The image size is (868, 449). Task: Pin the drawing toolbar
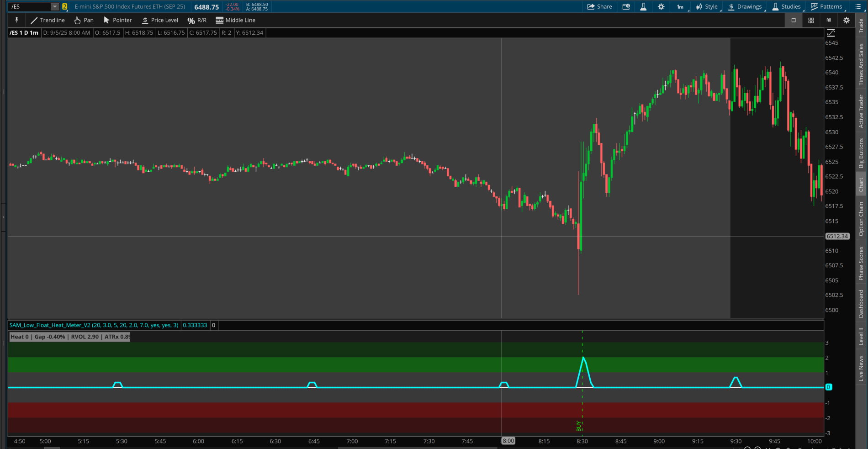(x=16, y=20)
